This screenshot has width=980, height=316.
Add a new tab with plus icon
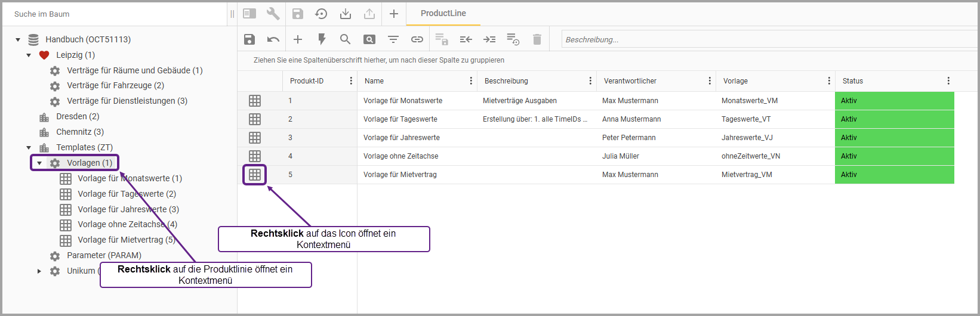pos(393,14)
